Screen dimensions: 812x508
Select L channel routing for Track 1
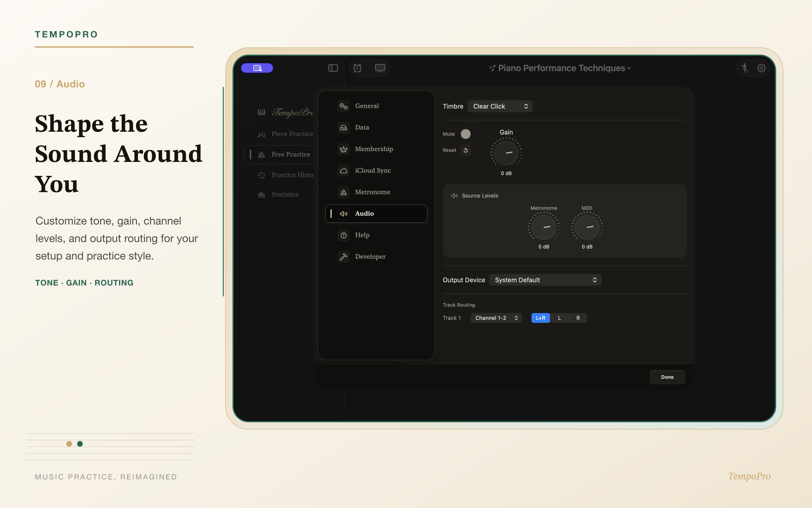(559, 318)
